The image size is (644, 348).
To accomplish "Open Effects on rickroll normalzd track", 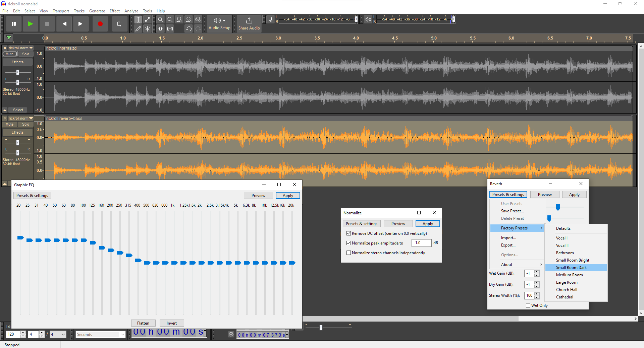I will coord(17,62).
